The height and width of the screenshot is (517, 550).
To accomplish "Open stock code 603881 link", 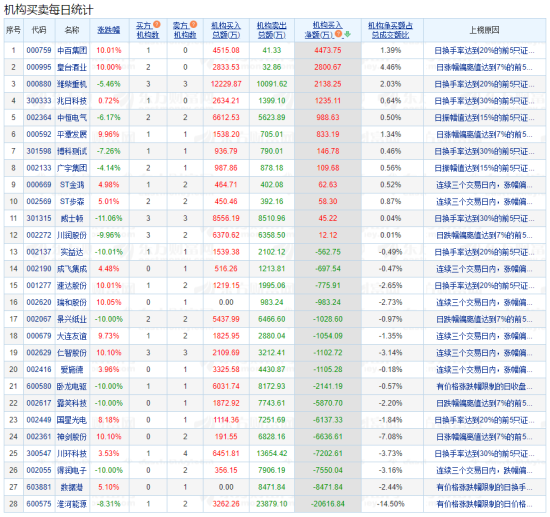I will [39, 487].
